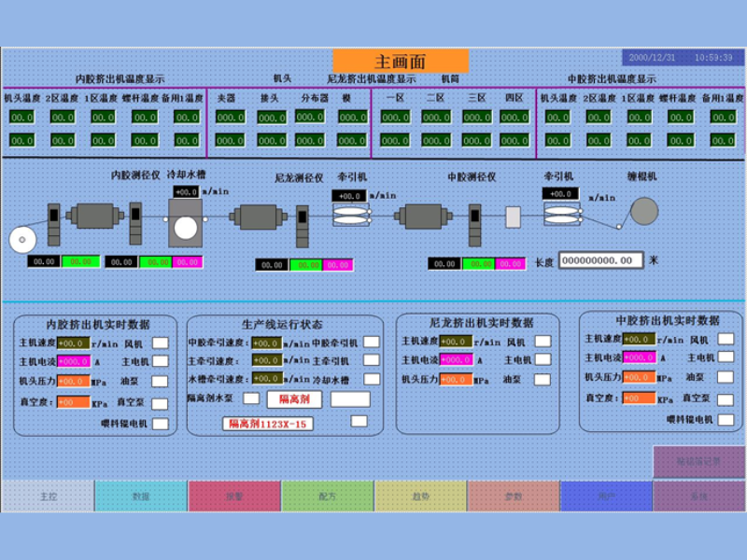Open the green 配方 recipe tab

pos(328,497)
